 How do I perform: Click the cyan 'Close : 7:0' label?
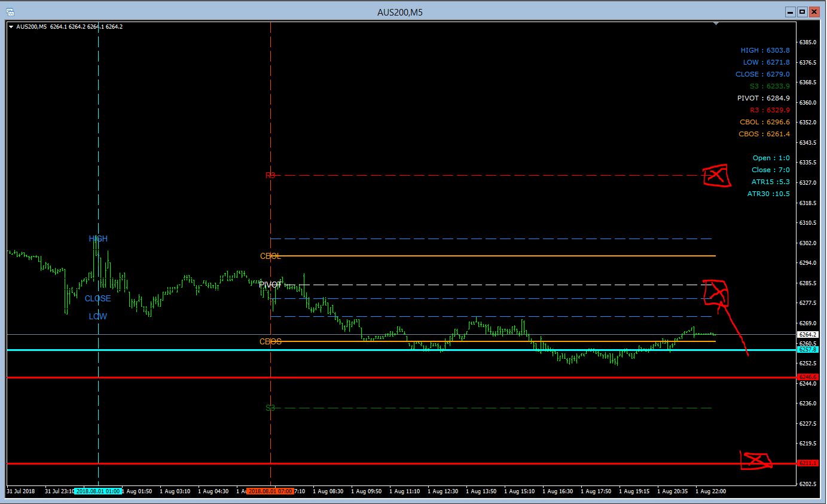[771, 170]
